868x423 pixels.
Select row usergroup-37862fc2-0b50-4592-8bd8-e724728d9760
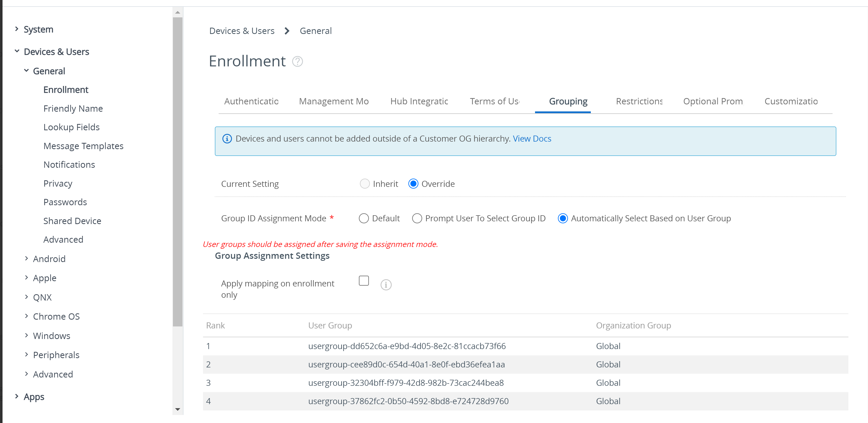525,401
